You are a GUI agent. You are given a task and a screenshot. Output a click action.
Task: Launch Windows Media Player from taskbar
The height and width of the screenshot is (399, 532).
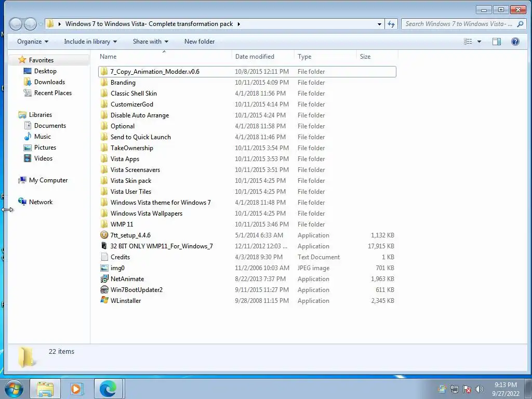click(x=77, y=389)
